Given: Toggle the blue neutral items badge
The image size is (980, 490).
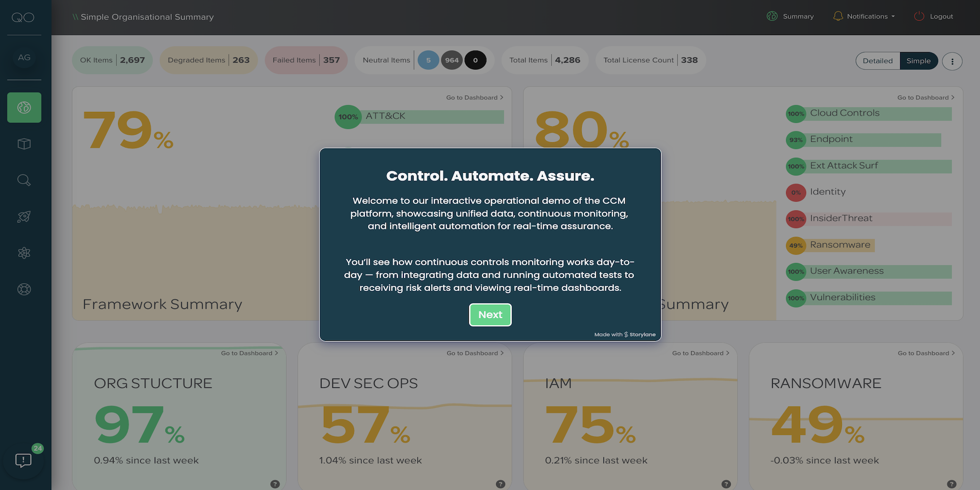Looking at the screenshot, I should click(428, 60).
